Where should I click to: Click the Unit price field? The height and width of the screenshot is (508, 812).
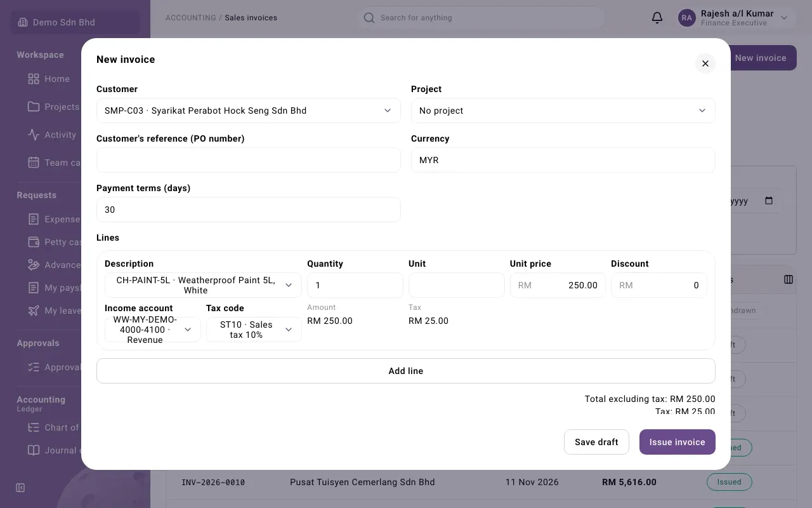(558, 285)
